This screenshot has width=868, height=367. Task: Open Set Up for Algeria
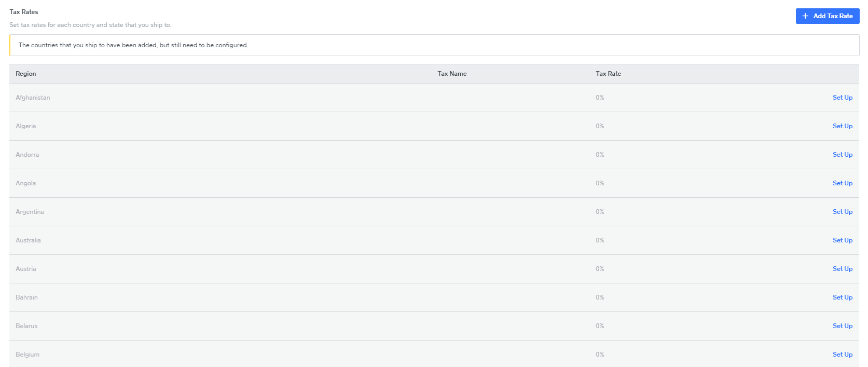tap(842, 126)
